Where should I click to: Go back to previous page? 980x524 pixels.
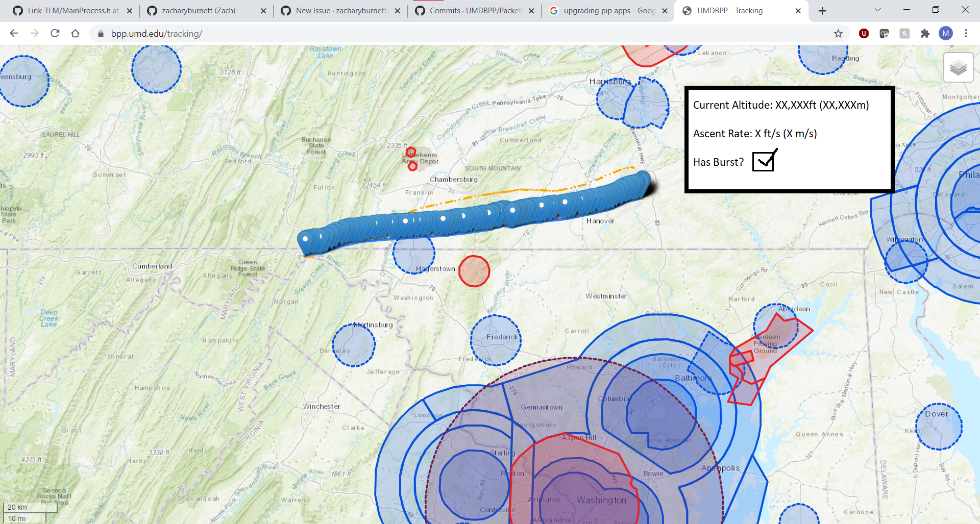(x=14, y=33)
